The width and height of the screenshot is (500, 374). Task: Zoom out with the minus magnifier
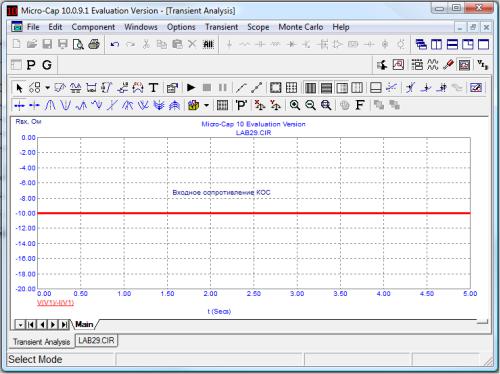(x=310, y=105)
